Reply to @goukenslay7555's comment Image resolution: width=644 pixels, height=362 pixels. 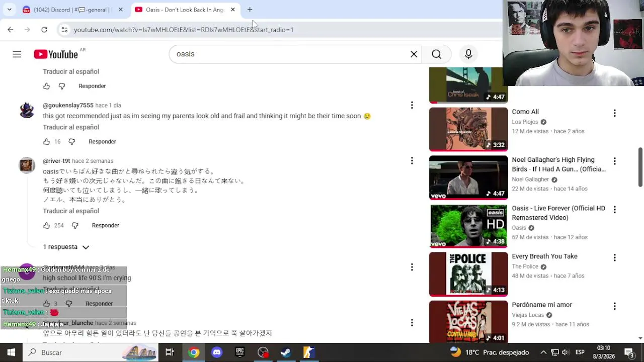pyautogui.click(x=102, y=142)
